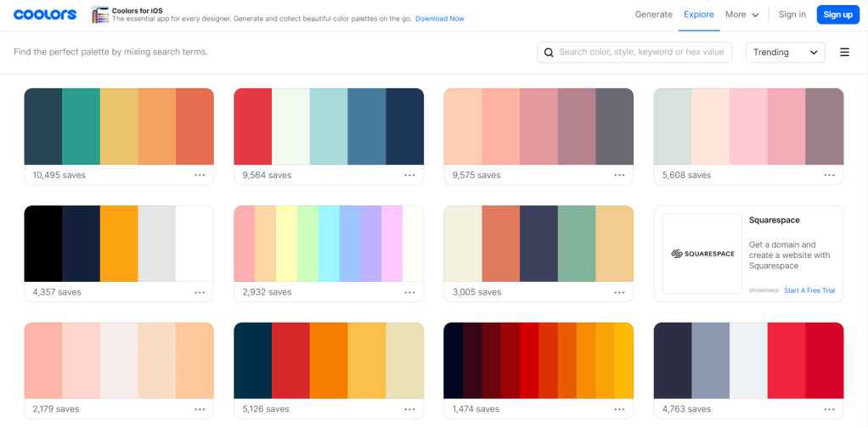Viewport: 868px width, 427px height.
Task: Switch to the Explore tab
Action: pos(699,14)
